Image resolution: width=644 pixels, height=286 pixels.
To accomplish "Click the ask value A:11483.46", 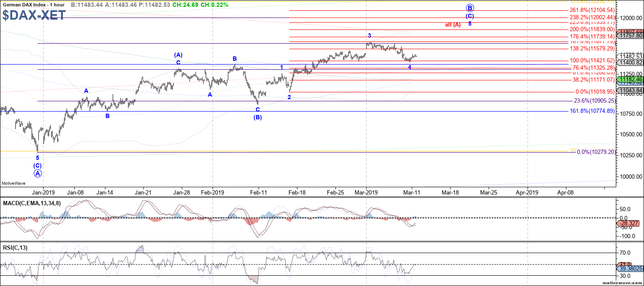I will click(121, 4).
